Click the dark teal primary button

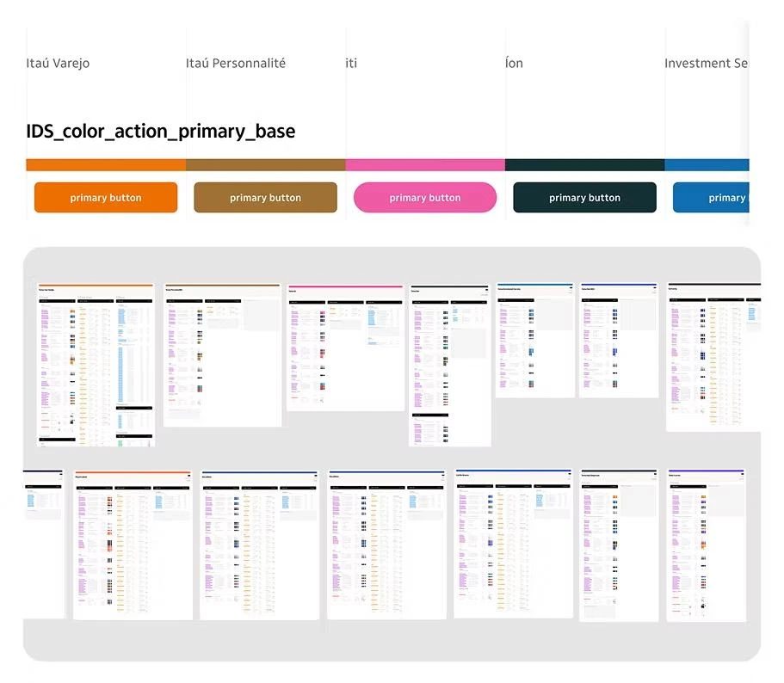pos(584,197)
